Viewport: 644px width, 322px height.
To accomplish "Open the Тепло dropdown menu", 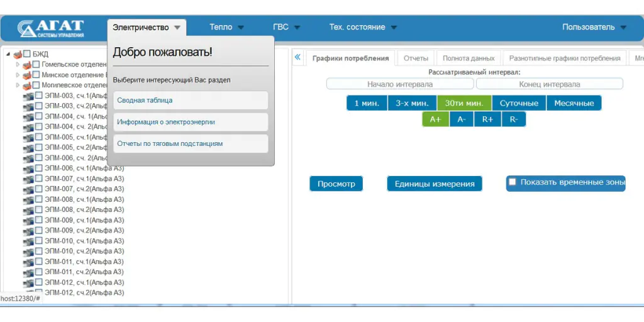I will [226, 27].
